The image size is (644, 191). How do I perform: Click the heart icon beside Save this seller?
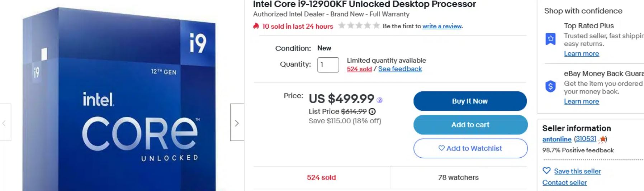tap(546, 171)
